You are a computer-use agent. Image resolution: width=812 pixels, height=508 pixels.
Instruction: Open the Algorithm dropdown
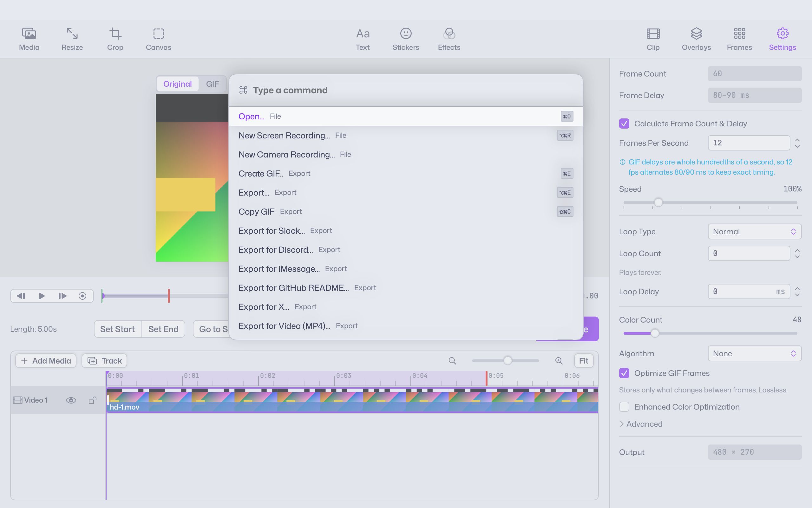tap(755, 353)
